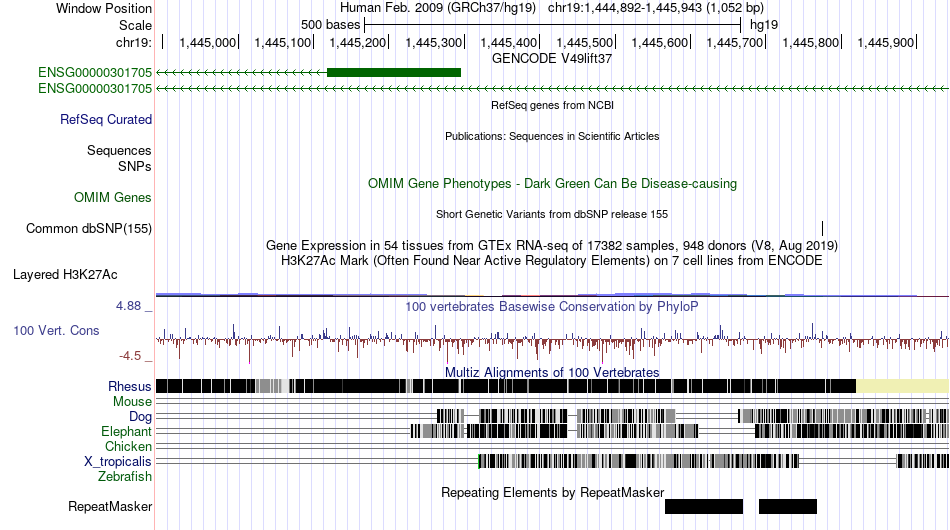Click the Sequences track label
This screenshot has width=950, height=530.
coord(119,150)
